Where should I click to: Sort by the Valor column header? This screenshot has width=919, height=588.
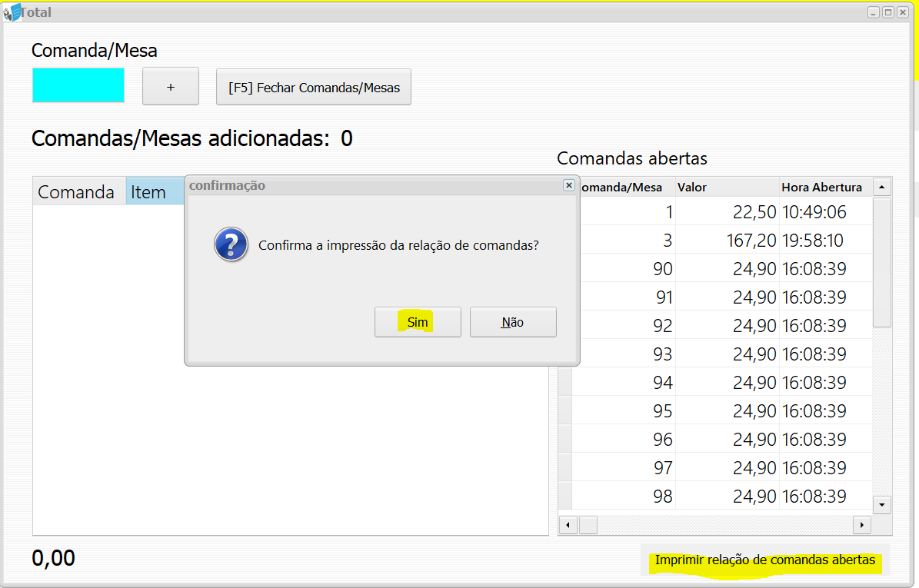click(x=727, y=188)
